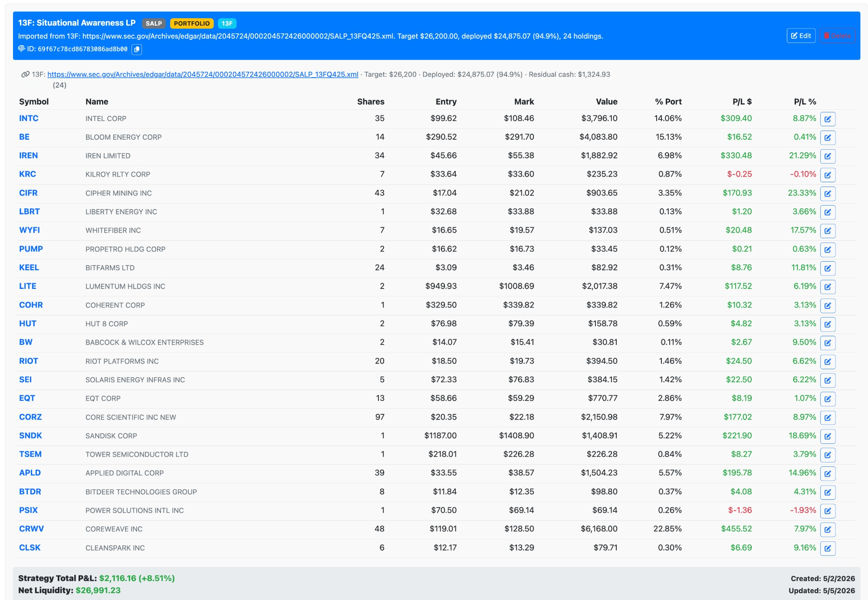868x600 pixels.
Task: Click the % Port column header
Action: pyautogui.click(x=668, y=102)
